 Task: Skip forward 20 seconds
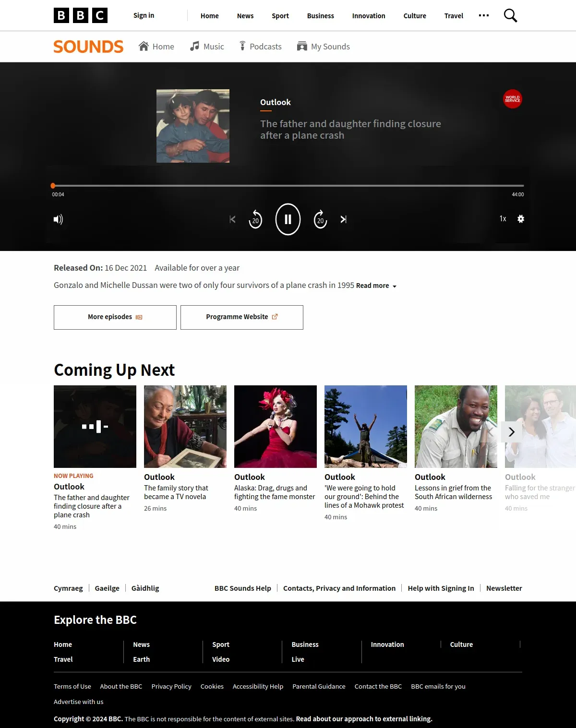pos(320,219)
